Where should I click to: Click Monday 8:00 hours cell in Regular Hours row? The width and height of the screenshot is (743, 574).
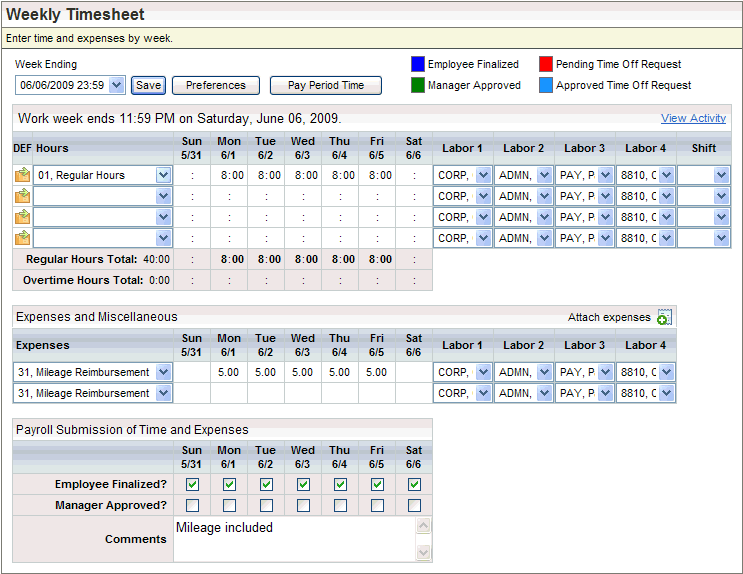[x=229, y=175]
